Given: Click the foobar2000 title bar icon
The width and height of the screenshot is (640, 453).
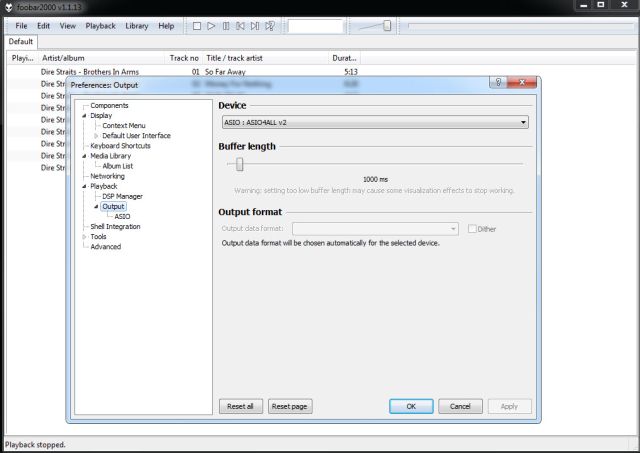Looking at the screenshot, I should click(x=9, y=7).
